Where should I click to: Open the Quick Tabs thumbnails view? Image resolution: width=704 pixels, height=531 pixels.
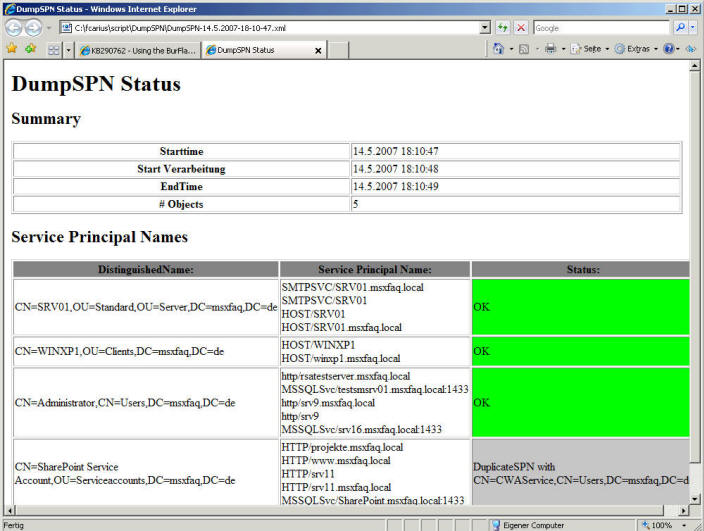point(53,50)
